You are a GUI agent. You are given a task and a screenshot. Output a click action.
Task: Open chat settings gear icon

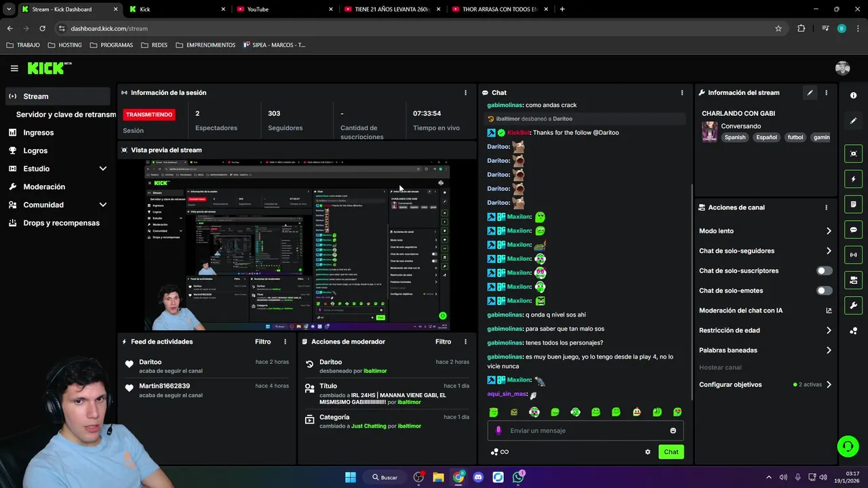[648, 452]
